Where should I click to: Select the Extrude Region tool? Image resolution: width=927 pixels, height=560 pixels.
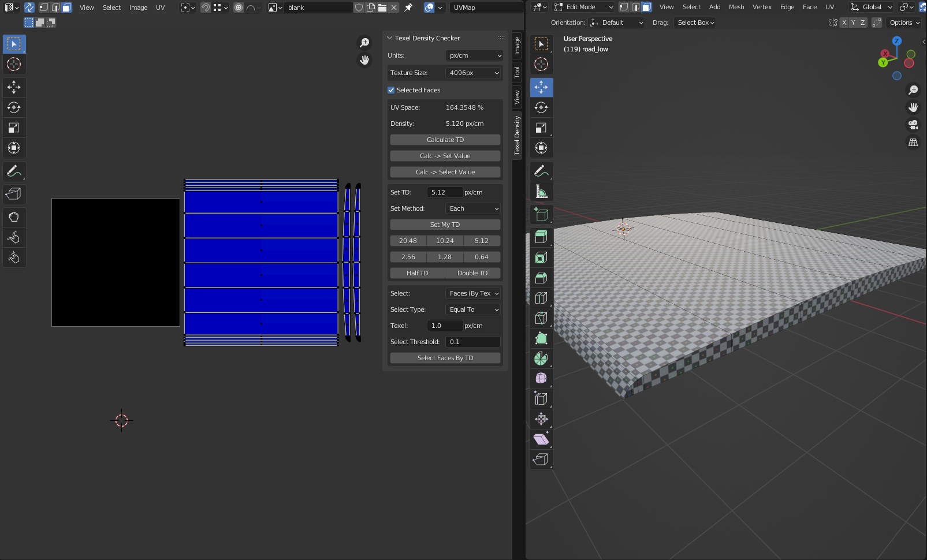pyautogui.click(x=541, y=237)
